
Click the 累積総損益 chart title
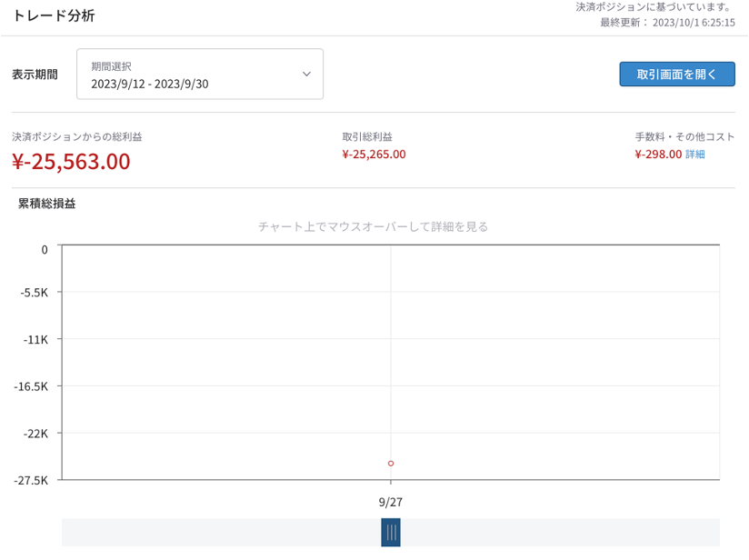[x=47, y=204]
